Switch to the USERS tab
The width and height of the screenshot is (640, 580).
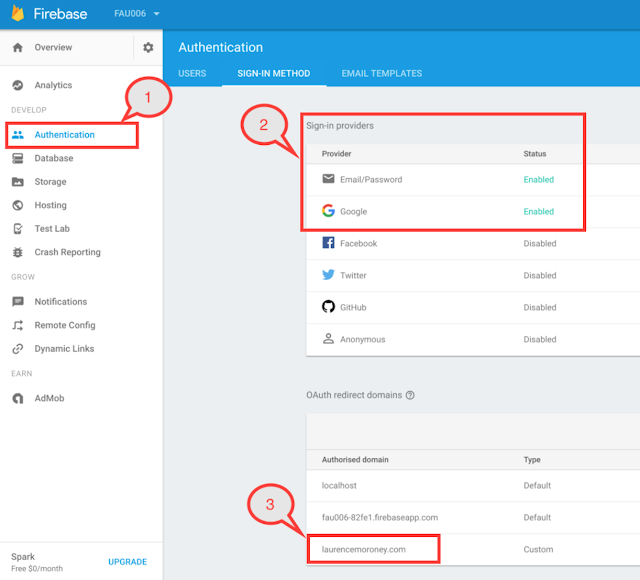pyautogui.click(x=192, y=73)
